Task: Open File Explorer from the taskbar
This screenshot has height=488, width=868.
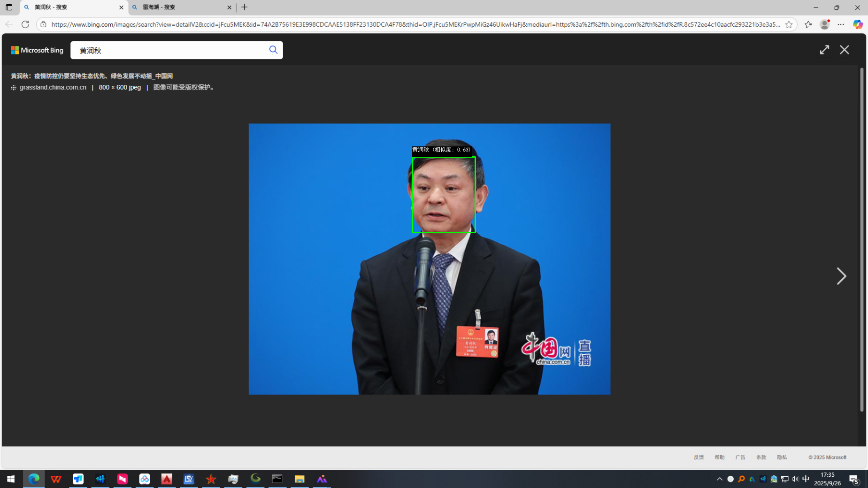Action: 299,479
